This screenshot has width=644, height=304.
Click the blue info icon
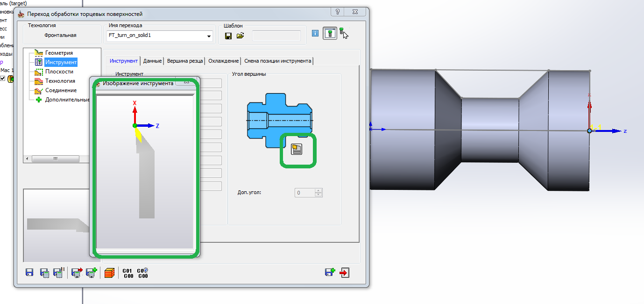(315, 33)
